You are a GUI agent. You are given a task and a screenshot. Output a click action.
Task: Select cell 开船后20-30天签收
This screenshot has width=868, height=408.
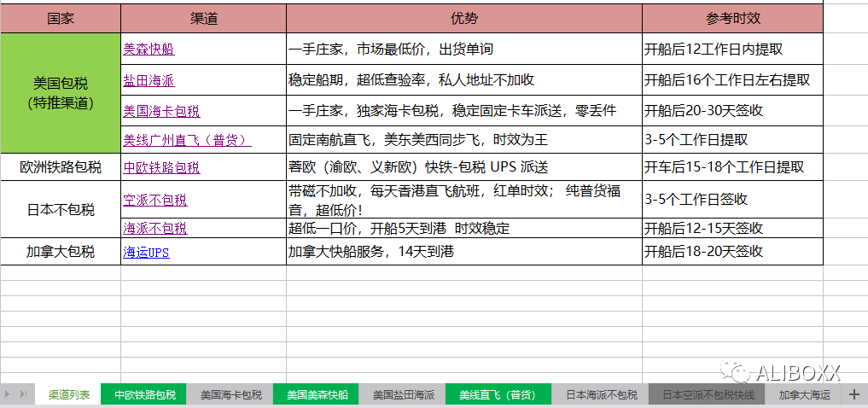click(x=733, y=111)
